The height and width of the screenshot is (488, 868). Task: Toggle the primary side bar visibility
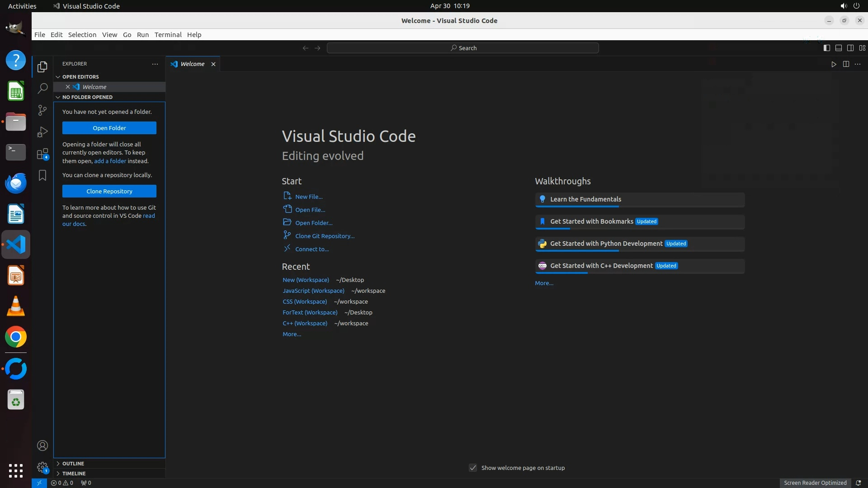pos(826,48)
